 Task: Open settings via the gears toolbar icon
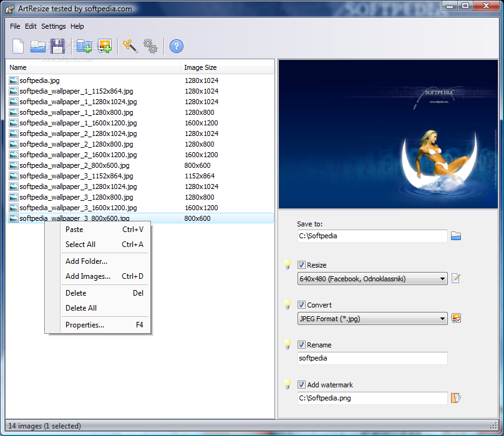point(150,46)
